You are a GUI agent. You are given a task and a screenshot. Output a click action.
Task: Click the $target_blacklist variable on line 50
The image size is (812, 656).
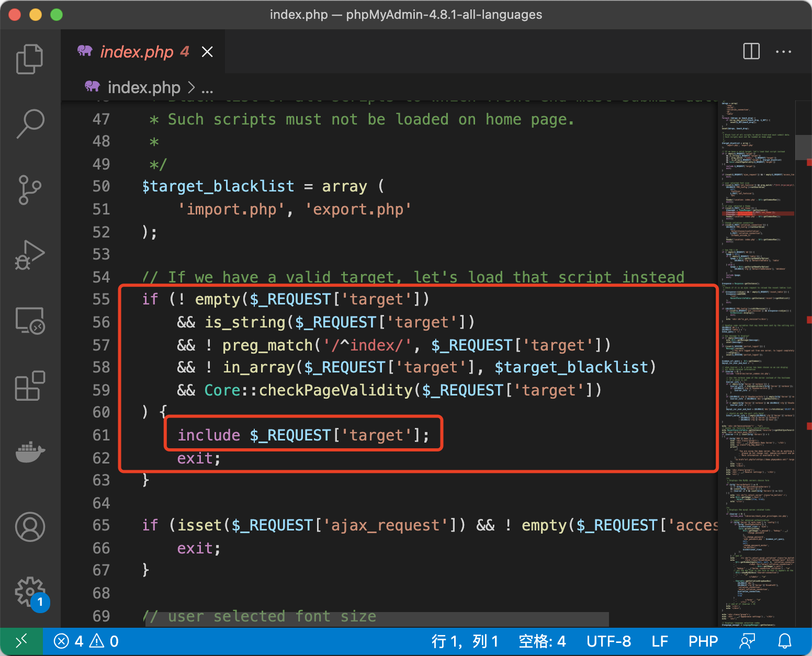pyautogui.click(x=218, y=186)
